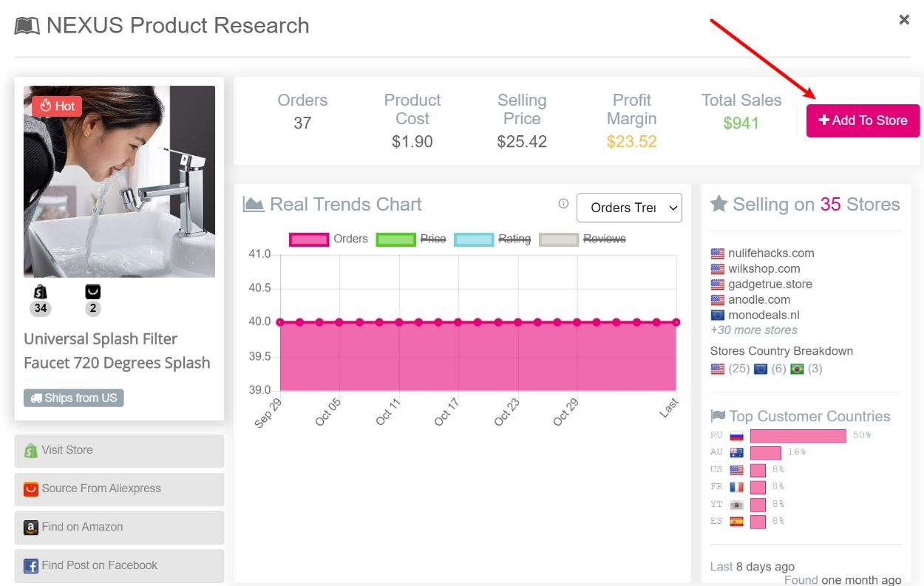The image size is (924, 586).
Task: Click the faucet product thumbnail image
Action: point(119,182)
